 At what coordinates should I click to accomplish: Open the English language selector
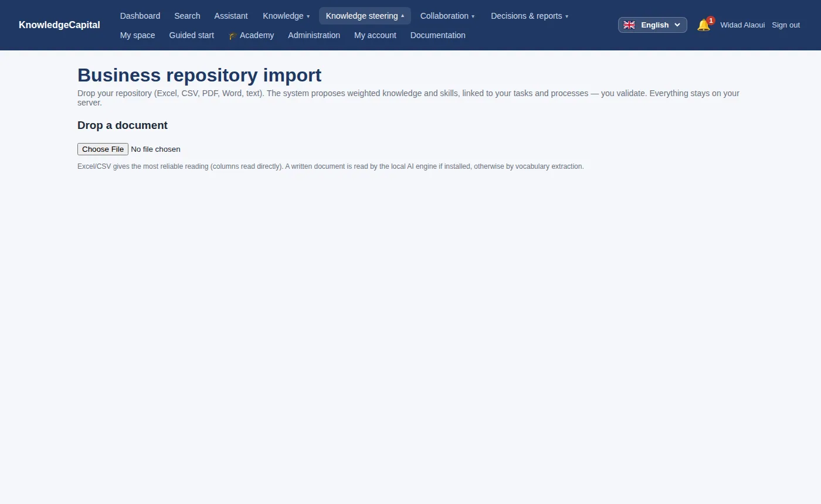(653, 25)
